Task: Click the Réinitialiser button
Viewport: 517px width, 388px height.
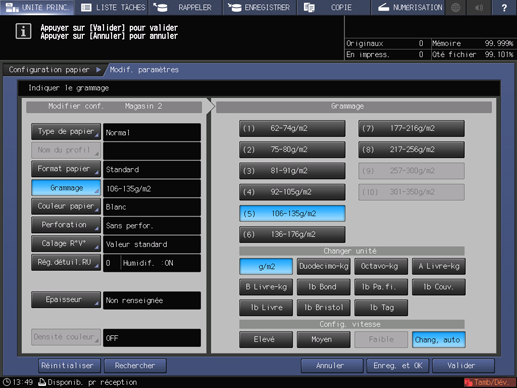Action: 69,366
